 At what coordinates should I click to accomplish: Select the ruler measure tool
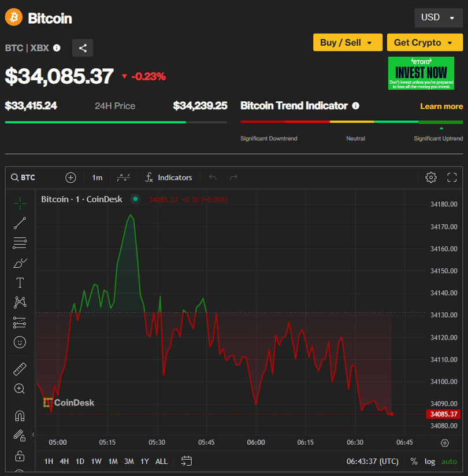[20, 369]
